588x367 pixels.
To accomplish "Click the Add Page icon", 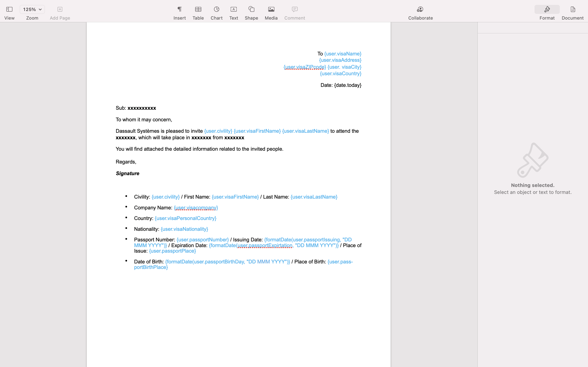I will coord(60,9).
